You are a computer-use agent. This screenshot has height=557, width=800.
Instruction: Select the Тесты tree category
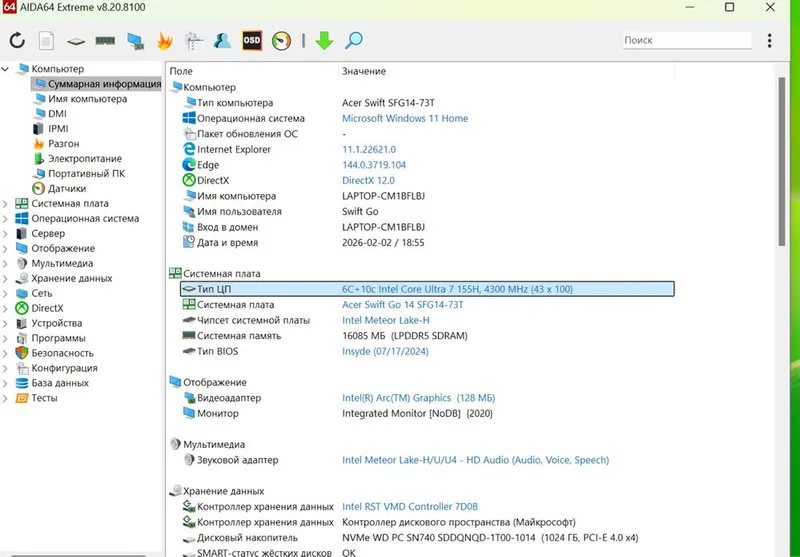click(37, 398)
